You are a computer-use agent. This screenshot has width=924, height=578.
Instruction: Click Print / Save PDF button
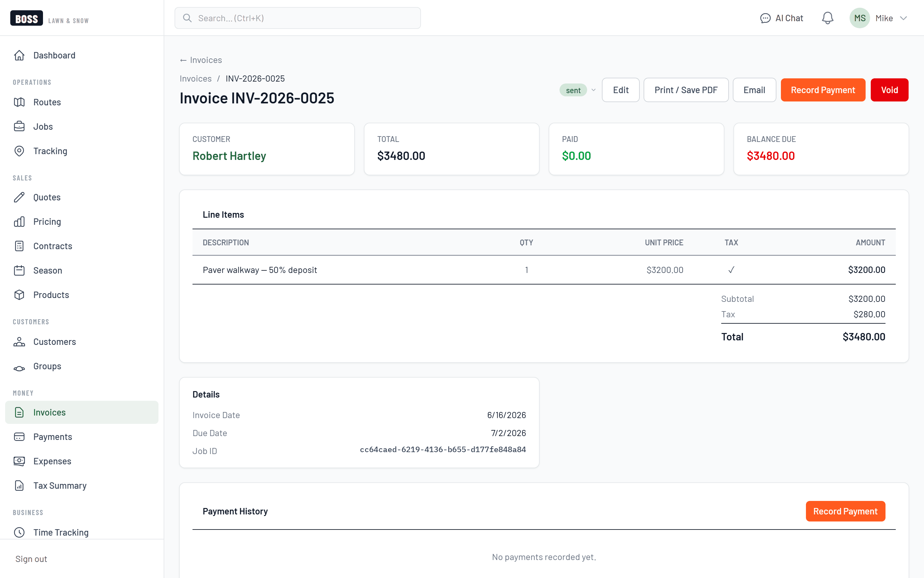(686, 90)
